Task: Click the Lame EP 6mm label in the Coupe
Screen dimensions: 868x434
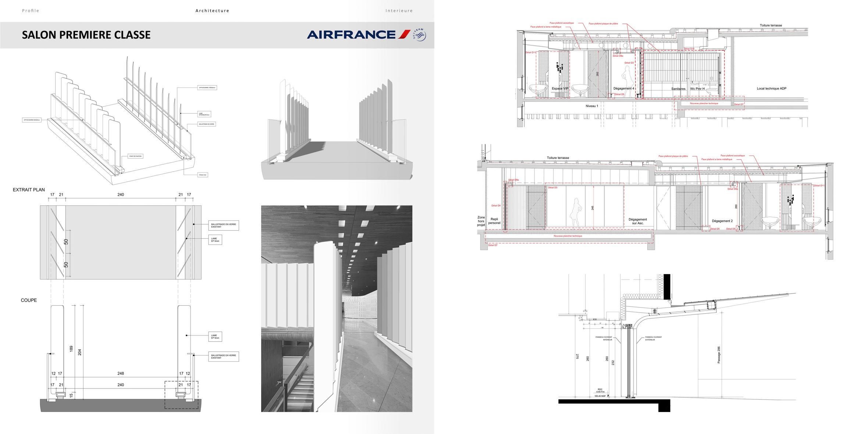Action: coord(215,337)
